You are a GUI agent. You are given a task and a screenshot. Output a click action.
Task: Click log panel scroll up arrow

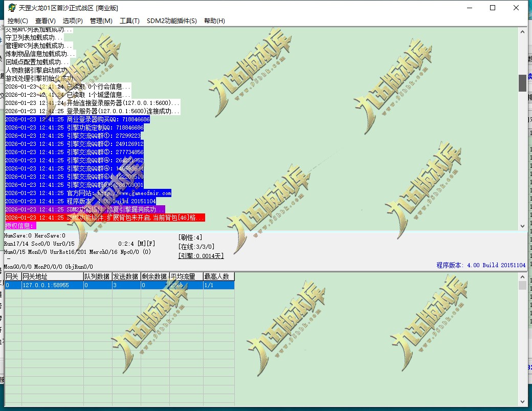click(522, 32)
